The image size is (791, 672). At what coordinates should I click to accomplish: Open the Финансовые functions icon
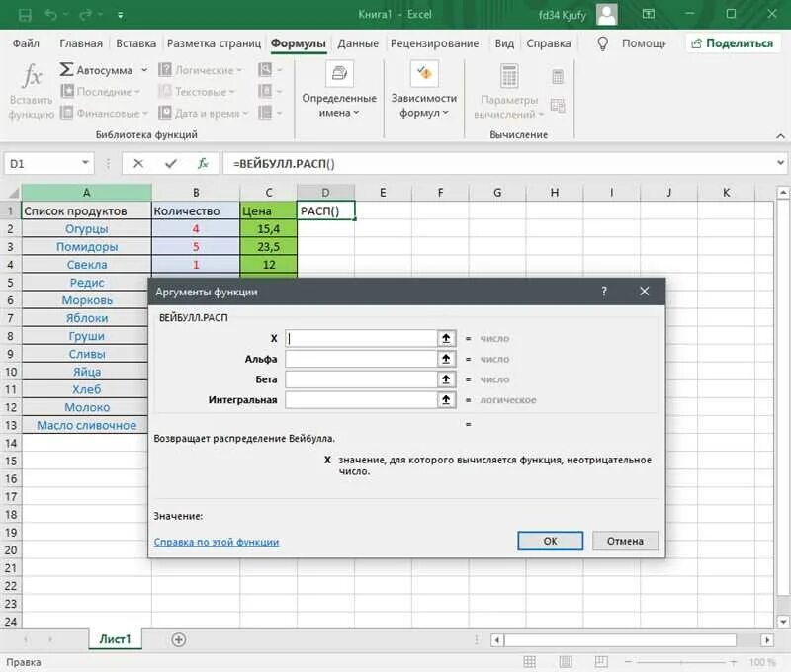[66, 113]
